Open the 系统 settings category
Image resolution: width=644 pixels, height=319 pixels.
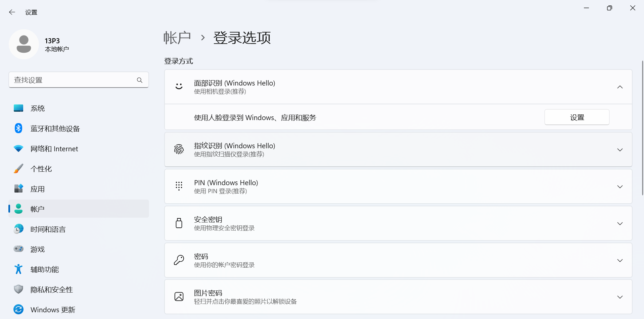[x=38, y=108]
